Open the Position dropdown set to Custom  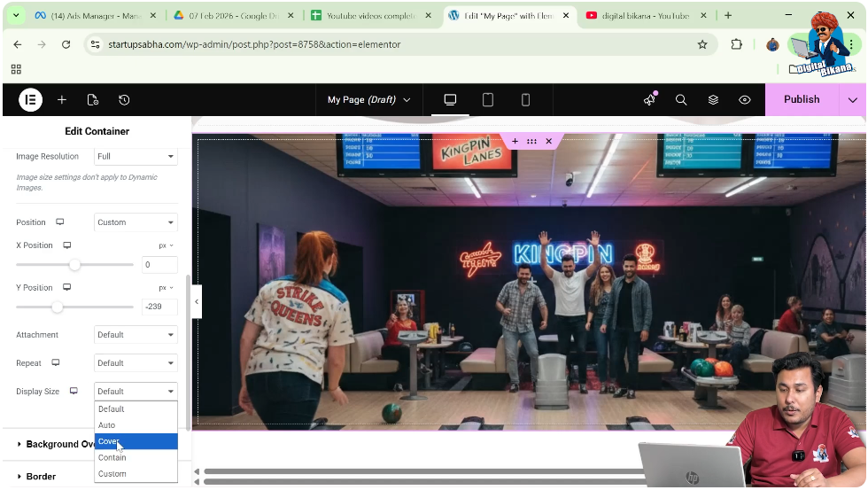click(136, 222)
